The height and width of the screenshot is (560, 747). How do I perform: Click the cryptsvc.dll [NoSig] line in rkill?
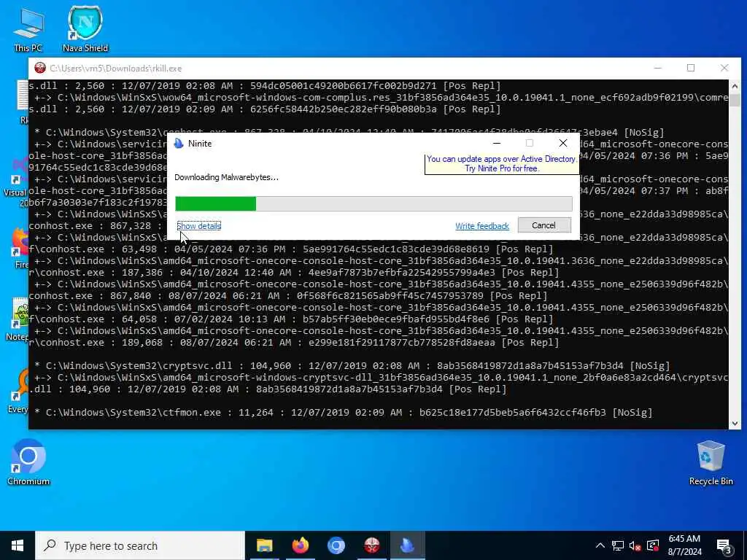352,366
